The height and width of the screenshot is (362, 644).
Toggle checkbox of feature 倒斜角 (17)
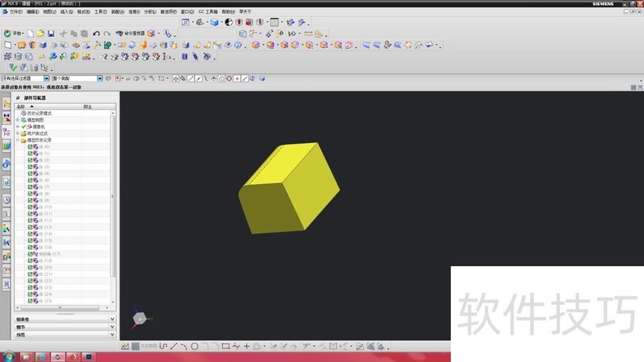pyautogui.click(x=30, y=254)
